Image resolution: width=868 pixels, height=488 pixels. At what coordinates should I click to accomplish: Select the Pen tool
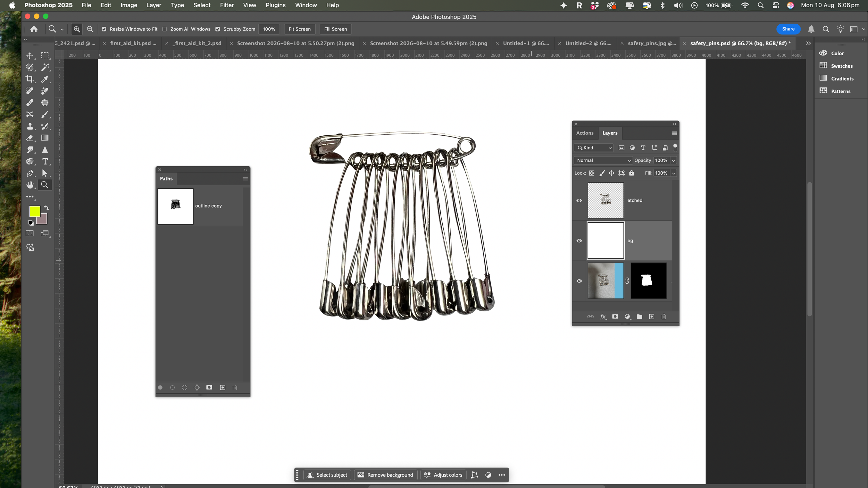pos(30,173)
